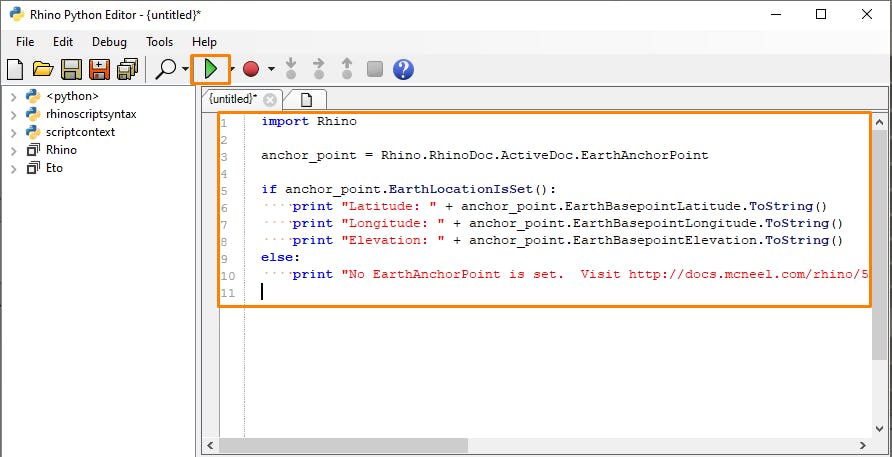
Task: Select the rhinoscriptsyntax module in tree
Action: [91, 114]
